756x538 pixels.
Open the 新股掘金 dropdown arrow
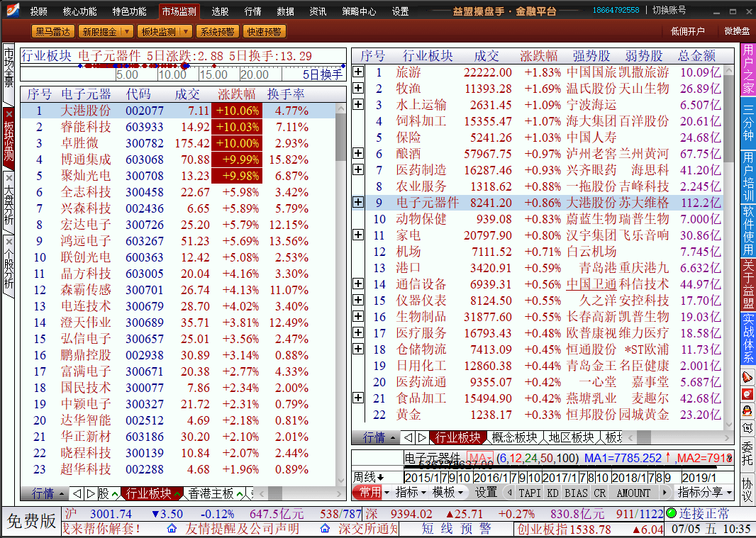pyautogui.click(x=127, y=32)
